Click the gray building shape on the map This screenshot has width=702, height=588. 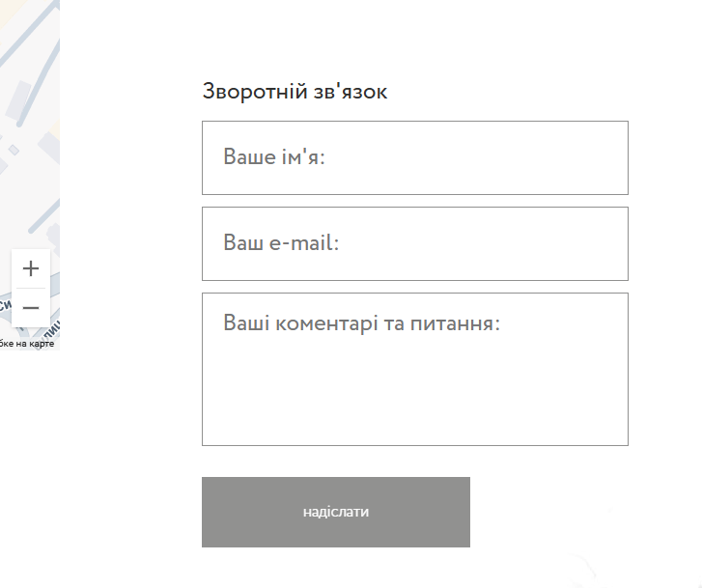tap(18, 99)
